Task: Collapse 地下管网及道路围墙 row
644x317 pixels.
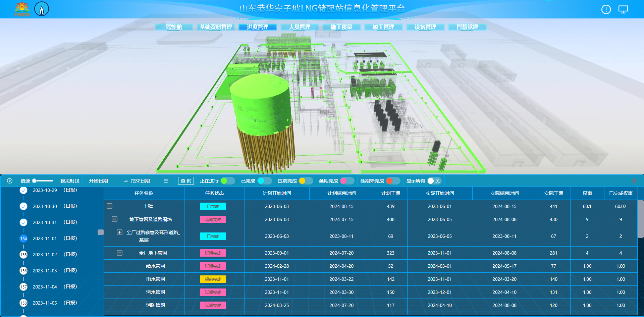Action: click(114, 219)
